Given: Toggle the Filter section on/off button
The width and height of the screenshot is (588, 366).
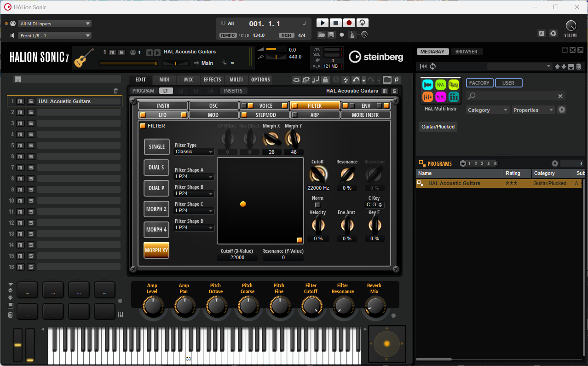Looking at the screenshot, I should tap(143, 126).
